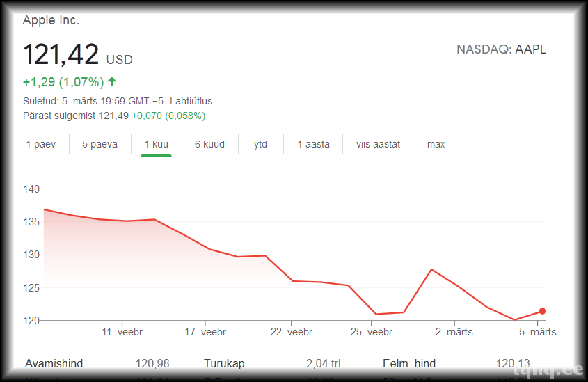588x382 pixels.
Task: Click the red current-price dot on chart
Action: [x=542, y=311]
